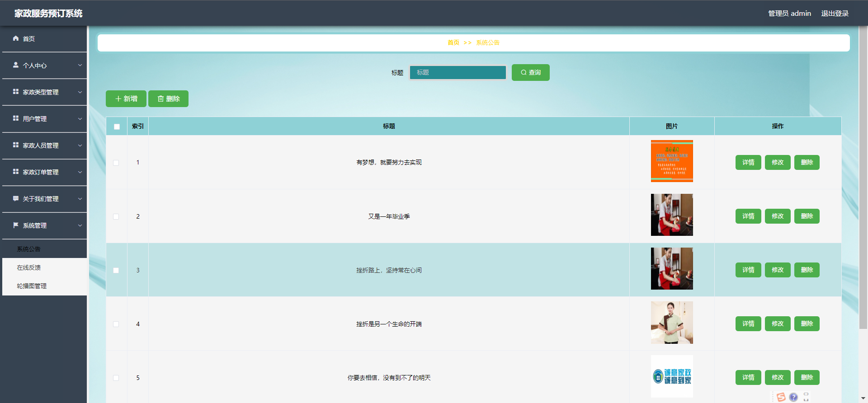
Task: Click the grid icon beside 家政人员管理
Action: click(16, 145)
